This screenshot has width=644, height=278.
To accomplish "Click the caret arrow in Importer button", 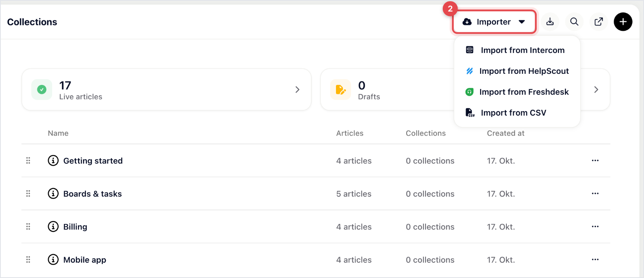I will 522,22.
